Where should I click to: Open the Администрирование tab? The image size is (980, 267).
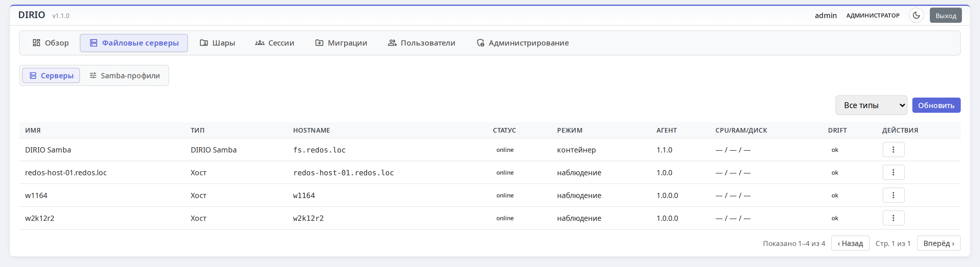[x=523, y=43]
